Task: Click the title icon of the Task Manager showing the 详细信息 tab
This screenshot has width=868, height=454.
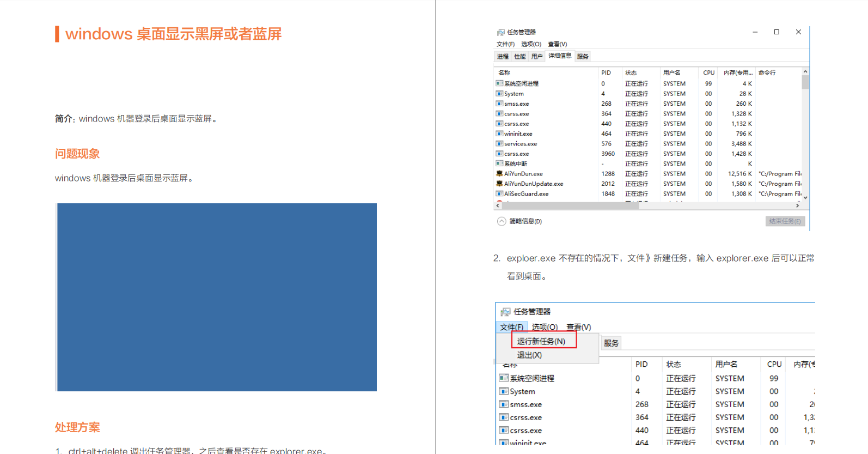Action: (500, 32)
